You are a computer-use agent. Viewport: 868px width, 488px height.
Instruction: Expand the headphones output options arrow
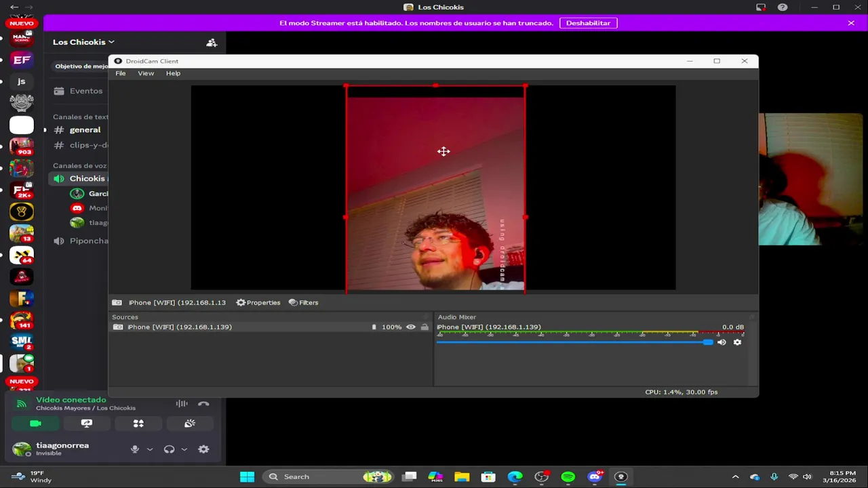click(184, 449)
